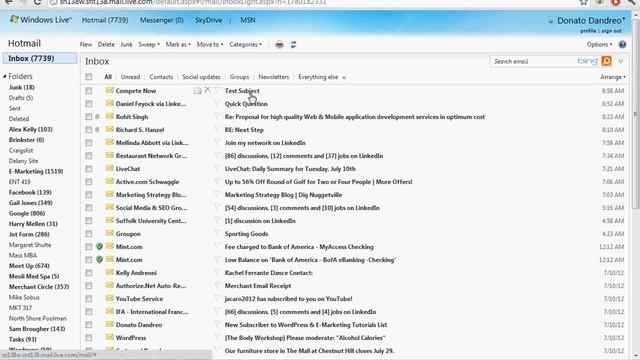
Task: Check the Groupon email checkbox
Action: point(89,234)
